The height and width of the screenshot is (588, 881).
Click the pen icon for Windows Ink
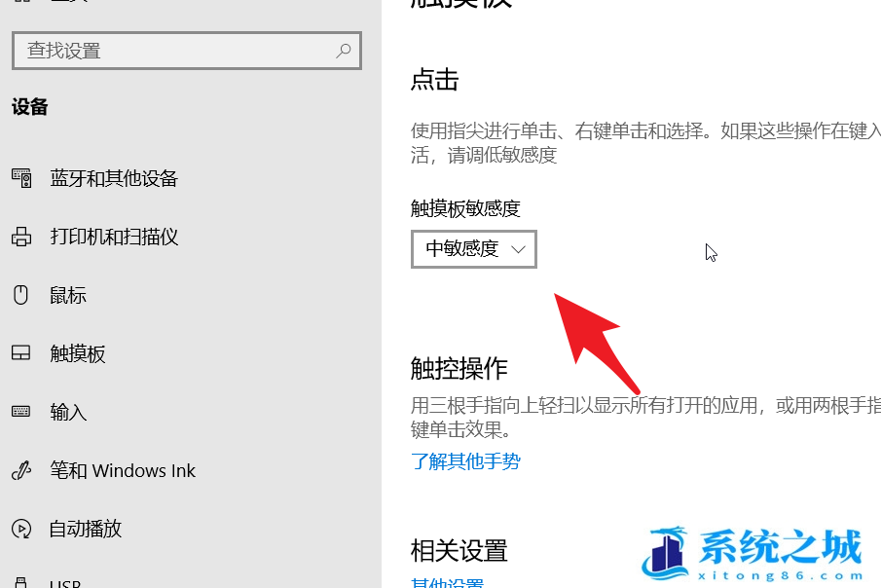(21, 470)
